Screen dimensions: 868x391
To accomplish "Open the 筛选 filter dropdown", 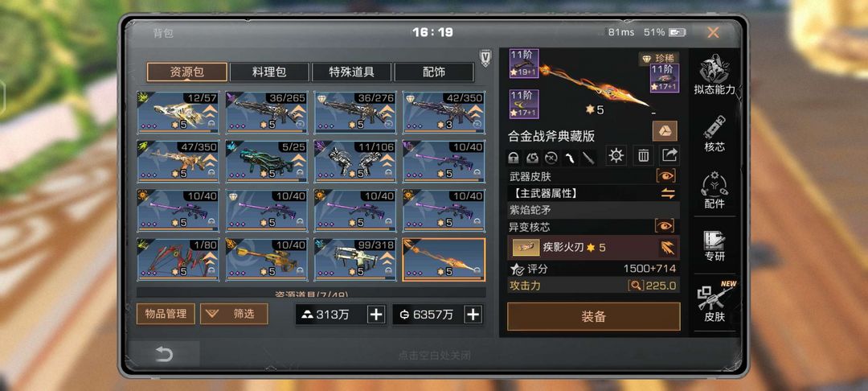I will click(x=234, y=314).
